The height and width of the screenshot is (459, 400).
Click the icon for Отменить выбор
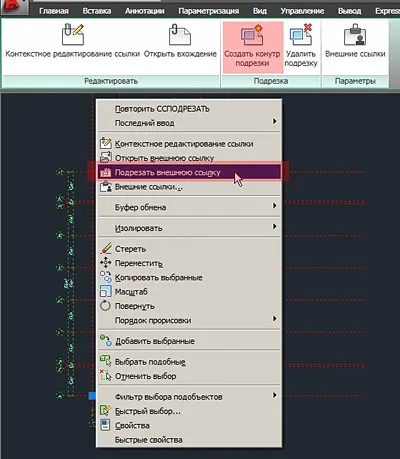(106, 375)
